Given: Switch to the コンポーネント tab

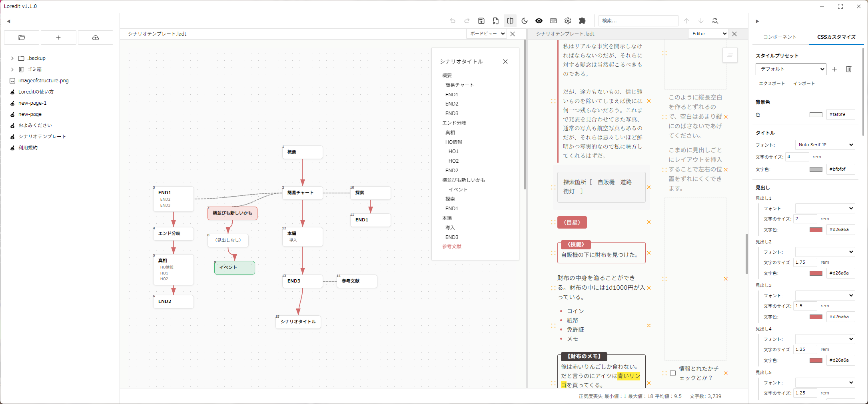Looking at the screenshot, I should [x=780, y=37].
